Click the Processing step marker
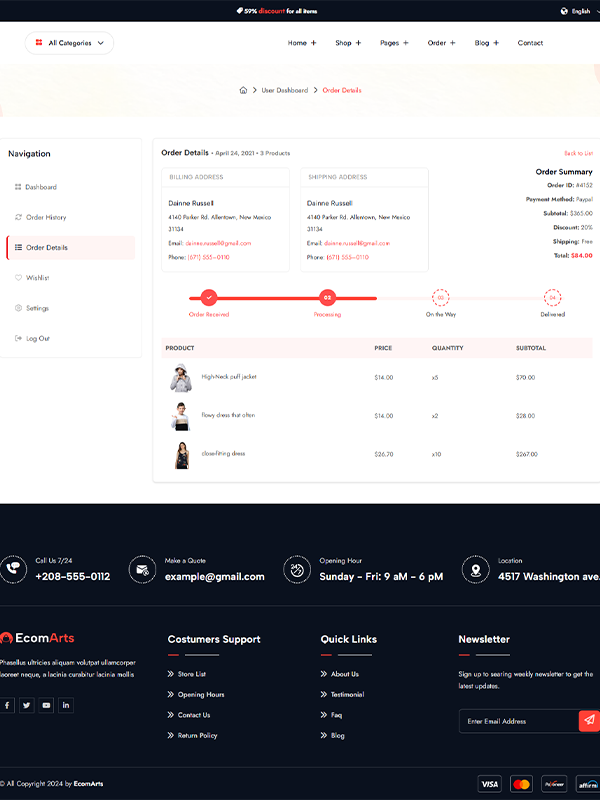 327,297
